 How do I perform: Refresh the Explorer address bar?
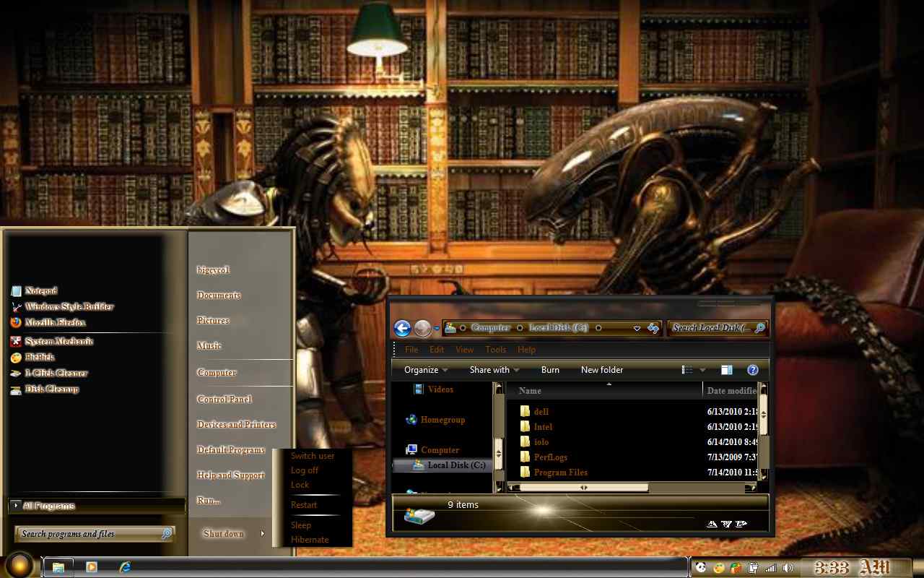(653, 328)
